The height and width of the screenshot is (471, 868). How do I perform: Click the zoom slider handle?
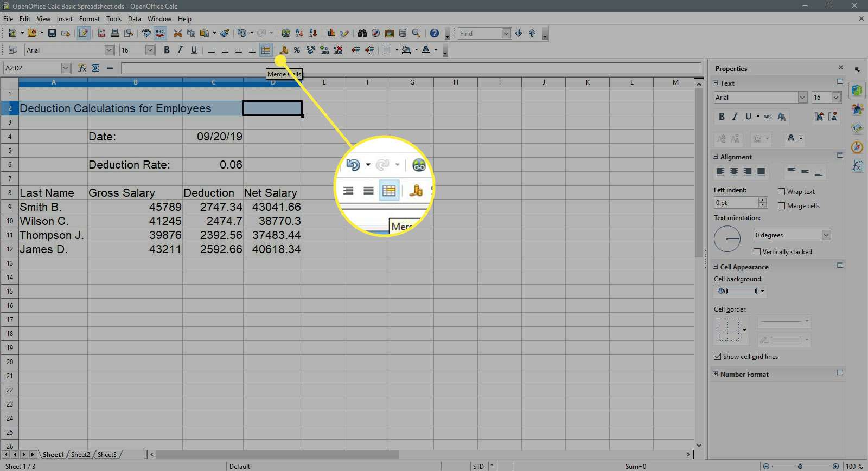[x=800, y=466]
